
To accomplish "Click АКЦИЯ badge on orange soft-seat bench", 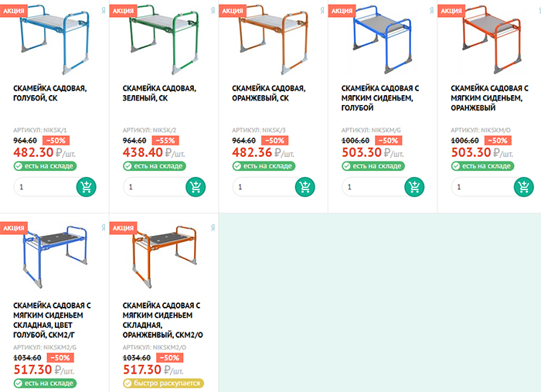I will (451, 11).
